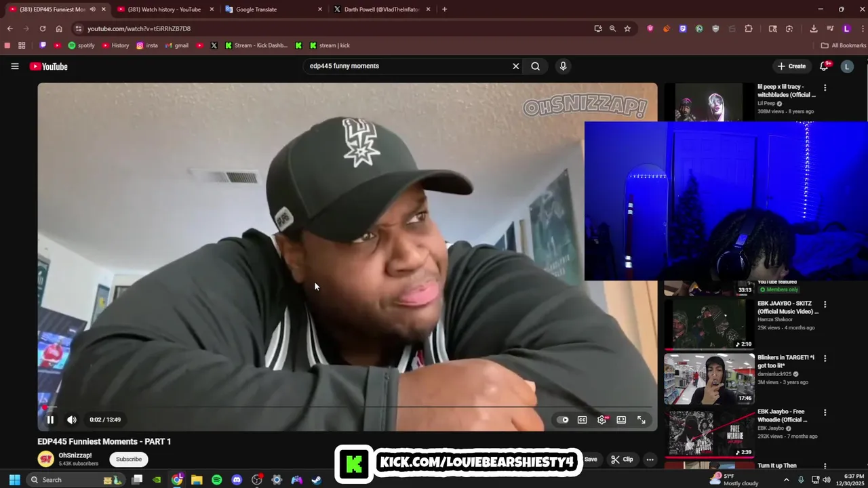Open YouTube notifications bell
This screenshot has height=488, width=868.
pyautogui.click(x=825, y=66)
